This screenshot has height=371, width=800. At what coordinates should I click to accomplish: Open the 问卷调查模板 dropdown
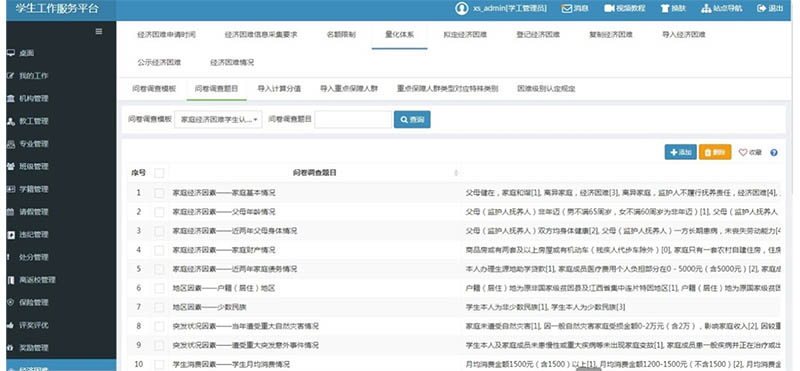[218, 119]
